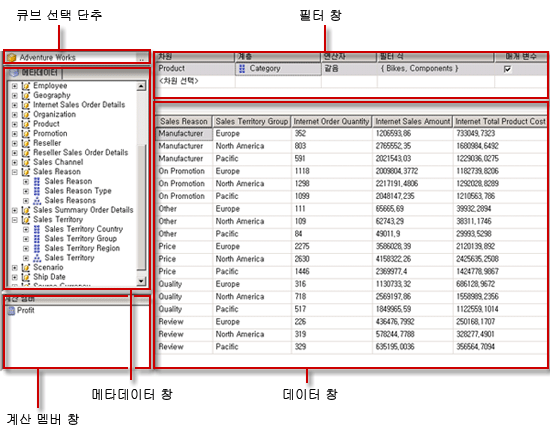
Task: Click Category hierarchy icon in filter row
Action: pyautogui.click(x=242, y=68)
